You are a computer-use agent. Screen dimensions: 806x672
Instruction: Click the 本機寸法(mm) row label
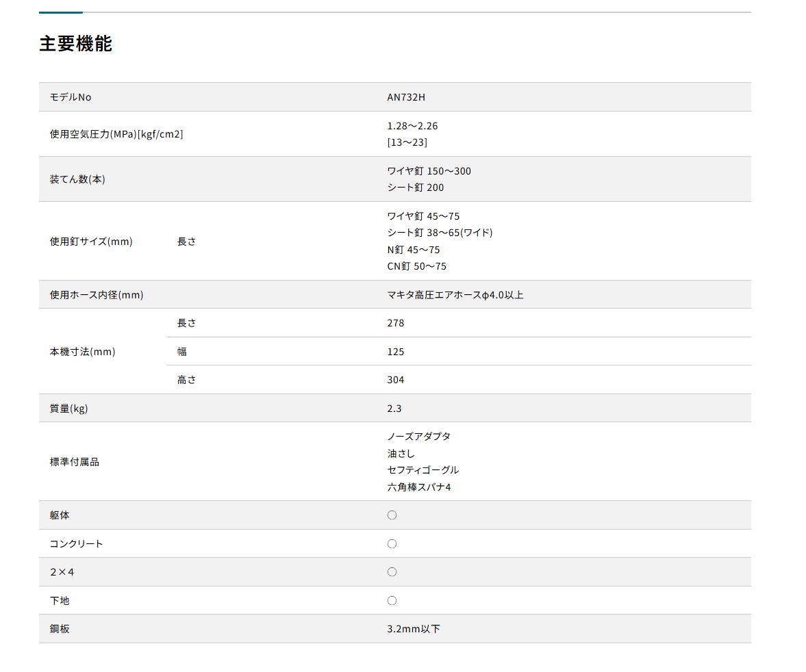(82, 352)
